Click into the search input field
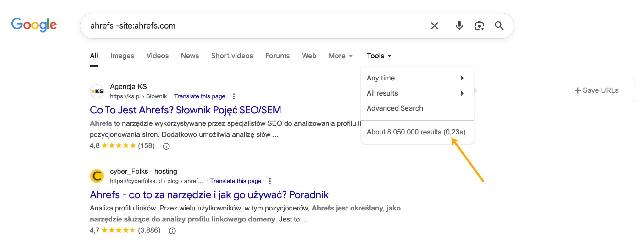The width and height of the screenshot is (644, 246). (x=252, y=26)
